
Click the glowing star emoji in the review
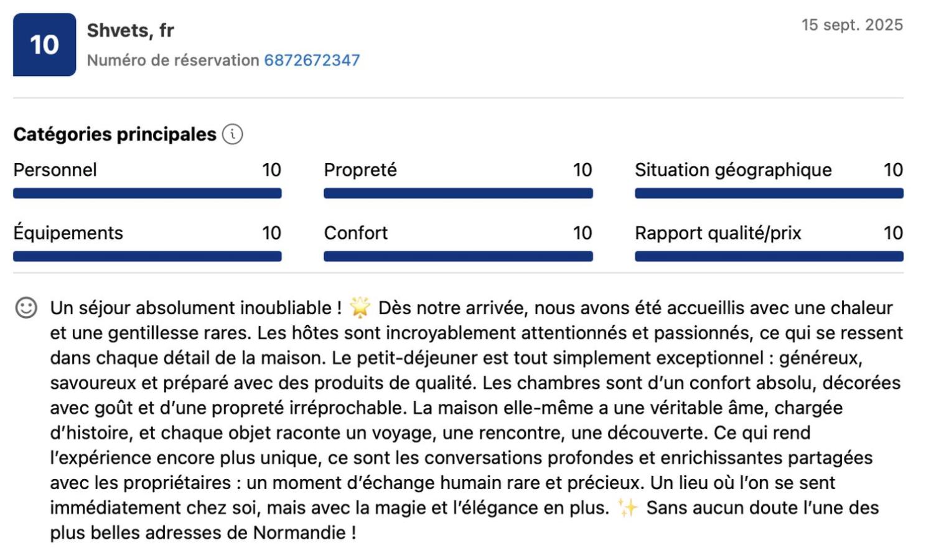(x=360, y=307)
